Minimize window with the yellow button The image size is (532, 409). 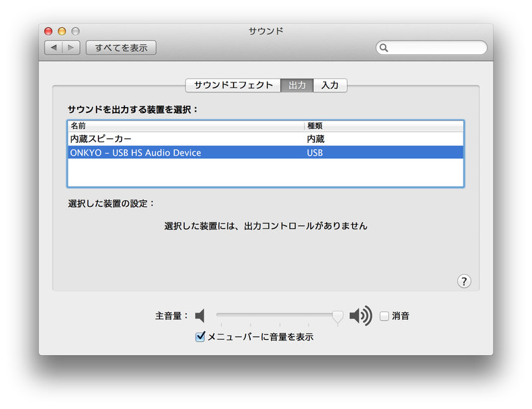click(62, 31)
